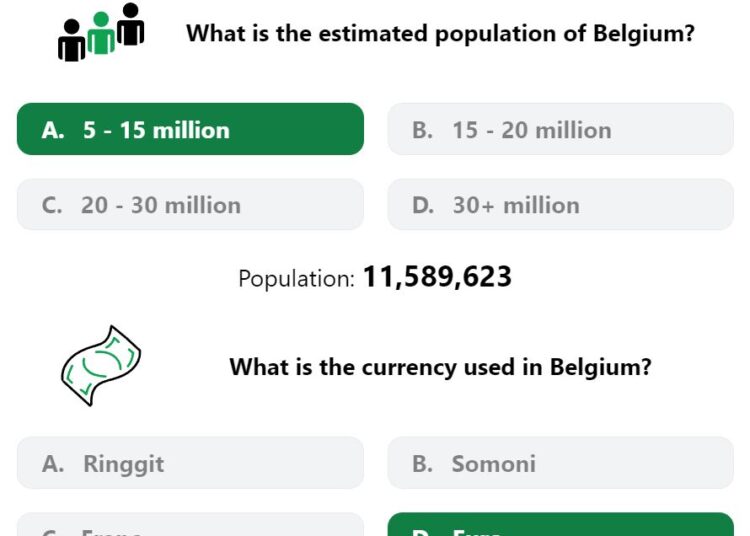Click the currency used in Belgium question
Image resolution: width=750 pixels, height=536 pixels.
click(440, 367)
